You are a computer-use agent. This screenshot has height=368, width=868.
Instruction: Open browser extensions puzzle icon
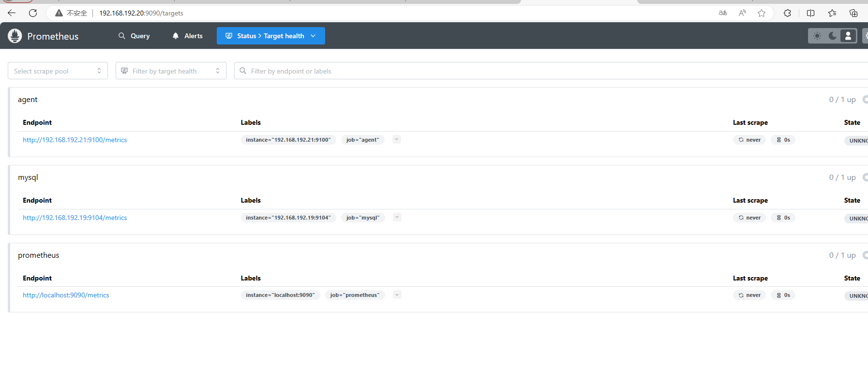[x=788, y=13]
